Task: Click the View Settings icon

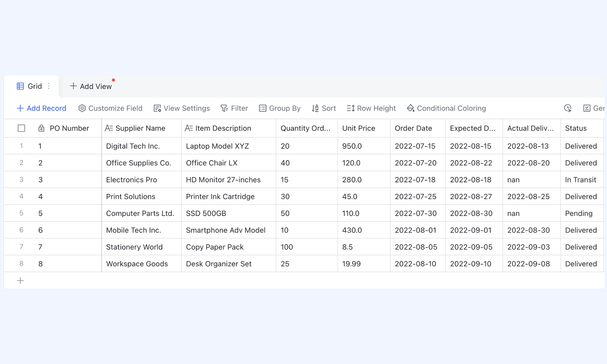Action: (157, 108)
